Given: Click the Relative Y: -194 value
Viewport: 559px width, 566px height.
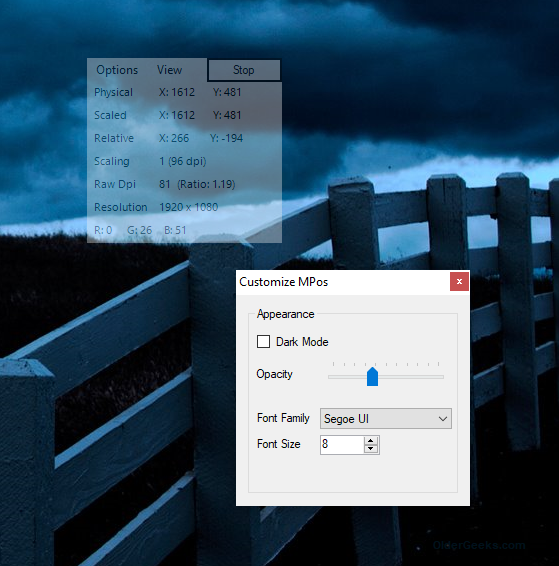Looking at the screenshot, I should point(226,138).
